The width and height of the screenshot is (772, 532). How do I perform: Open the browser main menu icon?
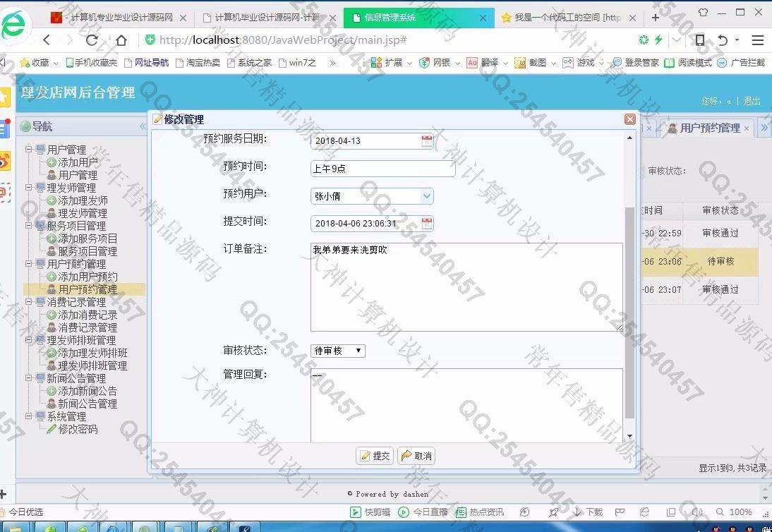tap(758, 40)
